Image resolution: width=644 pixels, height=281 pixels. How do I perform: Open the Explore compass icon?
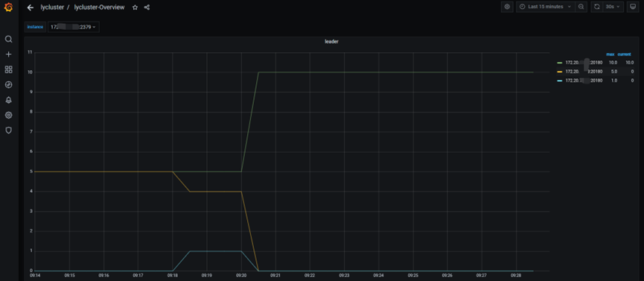(9, 85)
